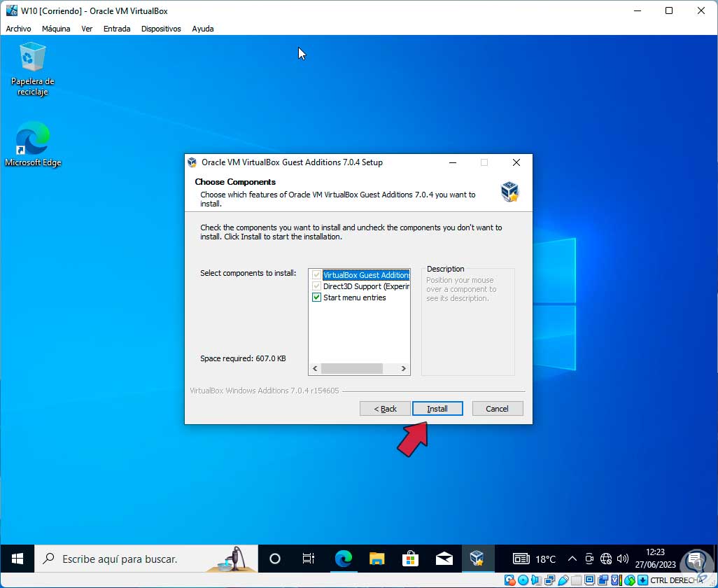The width and height of the screenshot is (718, 588).
Task: Select the Direct3D Support list entry
Action: click(x=366, y=286)
